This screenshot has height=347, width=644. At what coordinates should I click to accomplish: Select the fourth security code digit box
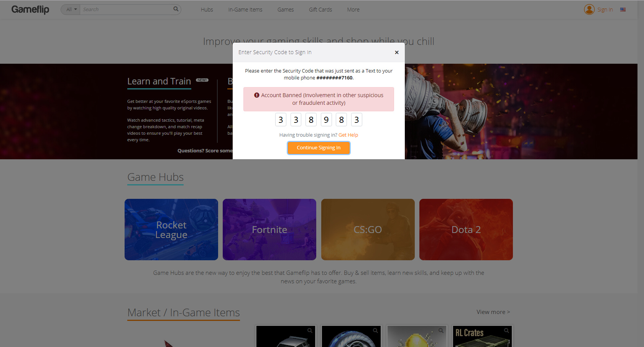(x=326, y=120)
